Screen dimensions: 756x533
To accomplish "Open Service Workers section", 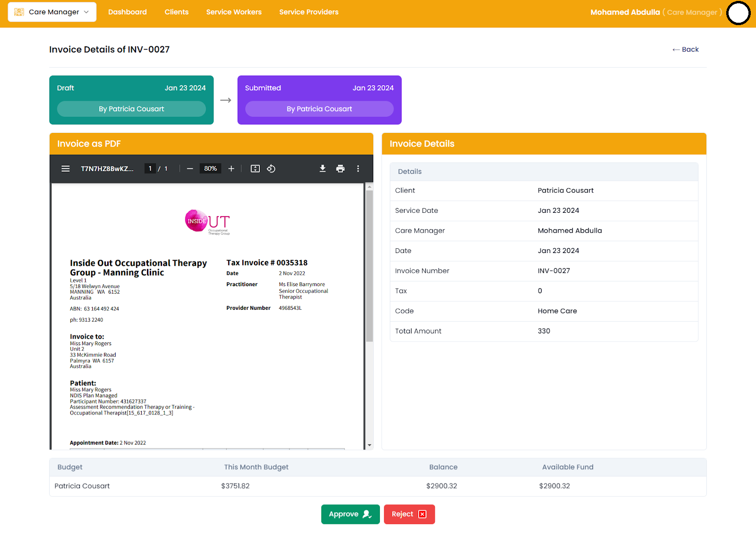I will pos(234,12).
